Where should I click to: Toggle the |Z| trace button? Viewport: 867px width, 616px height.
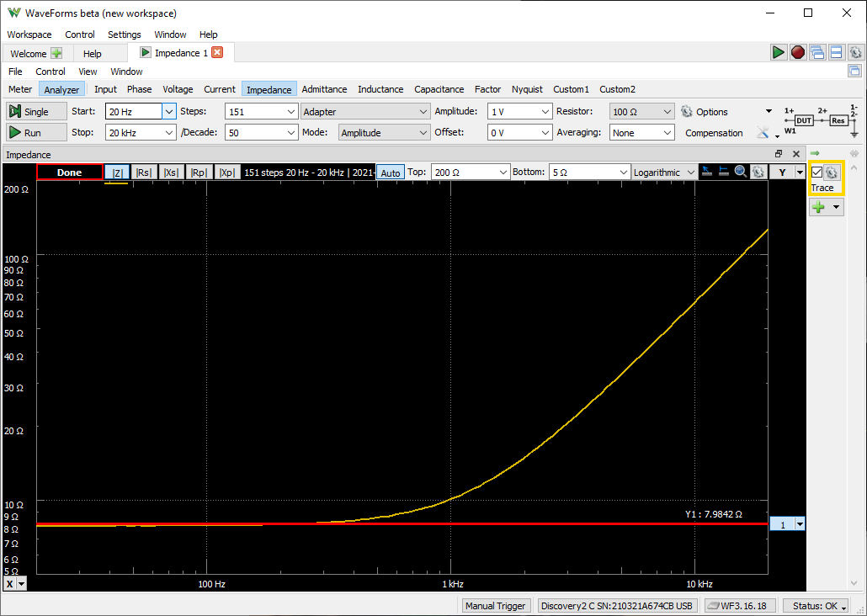(117, 173)
